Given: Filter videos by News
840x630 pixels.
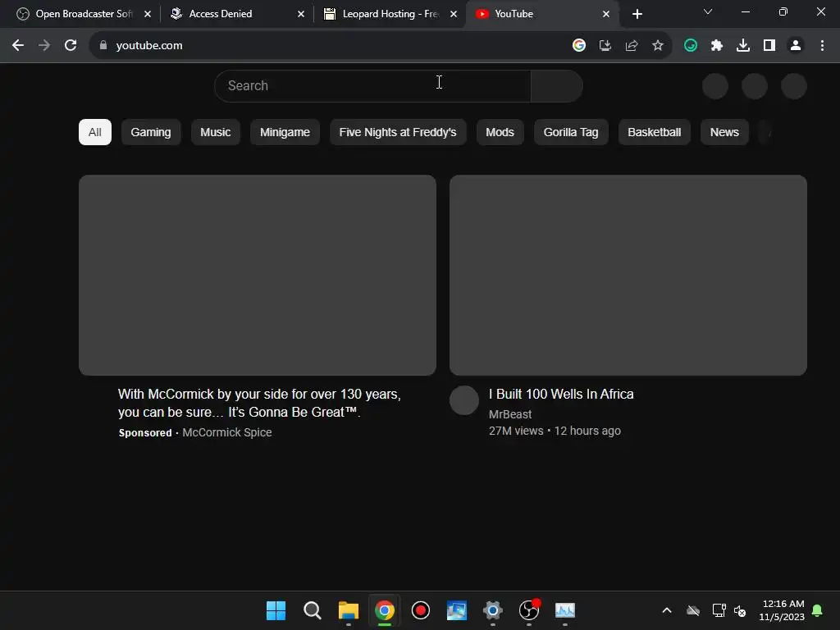Looking at the screenshot, I should [724, 132].
